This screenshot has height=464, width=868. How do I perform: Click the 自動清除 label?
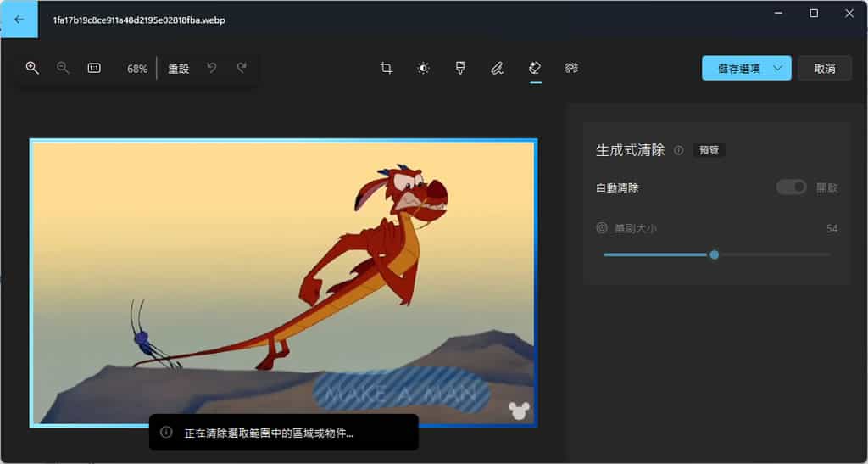coord(617,187)
